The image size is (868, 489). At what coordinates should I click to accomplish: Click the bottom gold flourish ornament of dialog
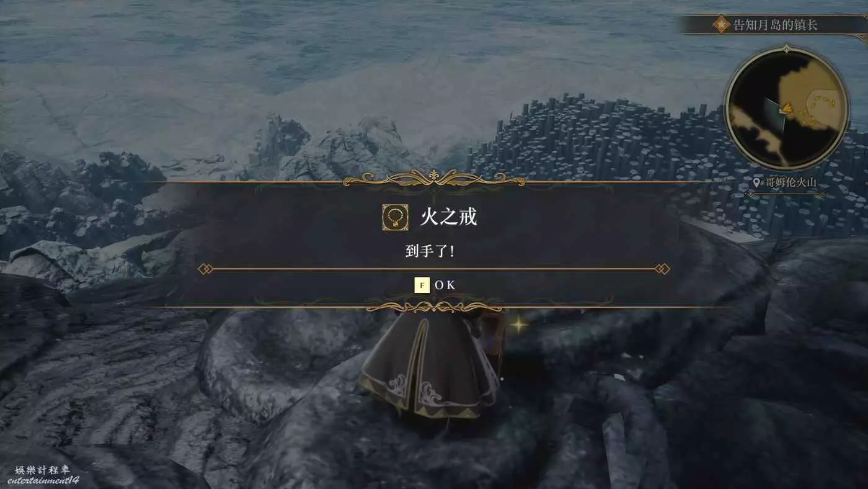click(x=434, y=306)
